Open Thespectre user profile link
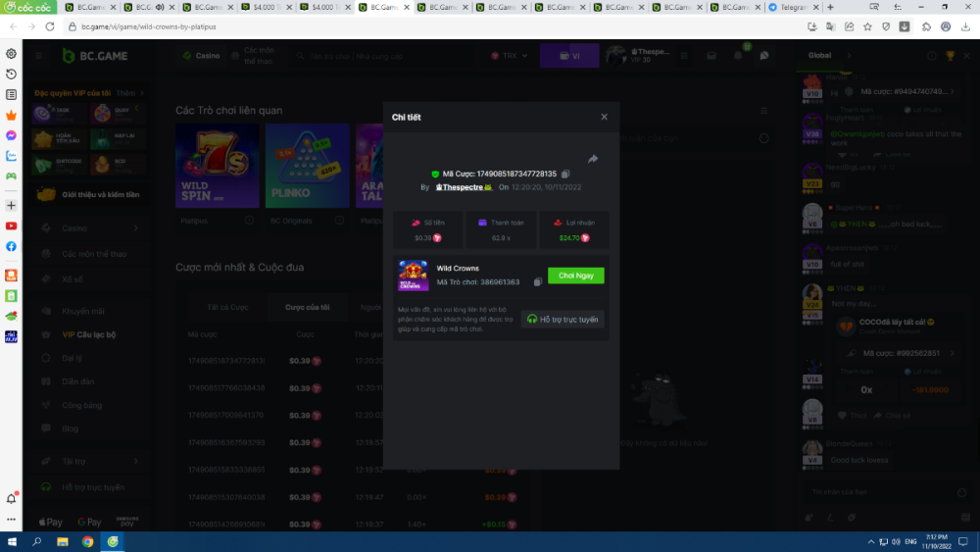 pos(463,186)
